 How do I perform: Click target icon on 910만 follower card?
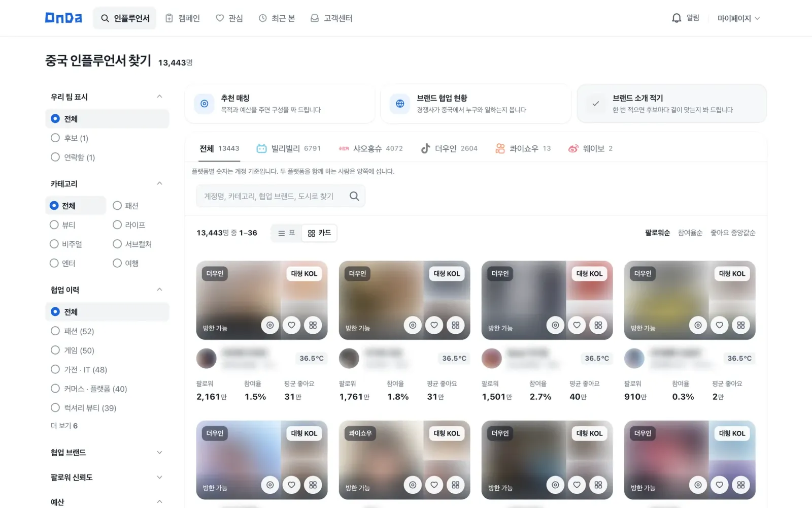[698, 325]
